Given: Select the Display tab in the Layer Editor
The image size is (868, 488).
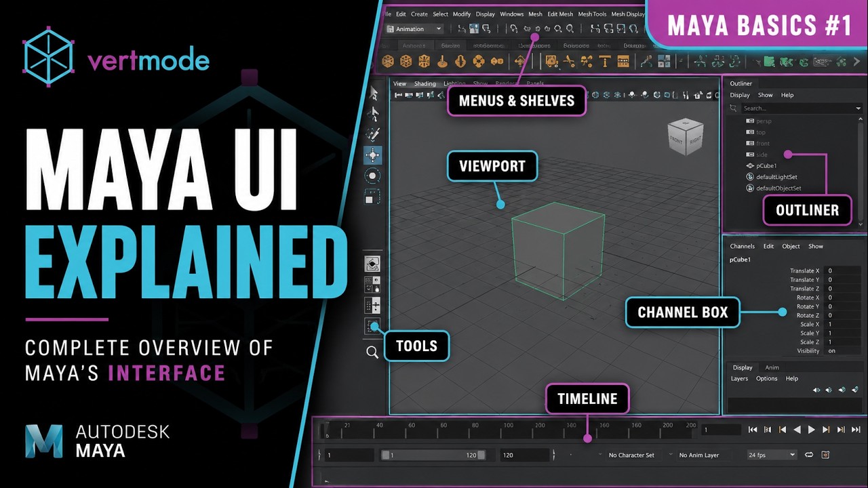Looking at the screenshot, I should 743,367.
